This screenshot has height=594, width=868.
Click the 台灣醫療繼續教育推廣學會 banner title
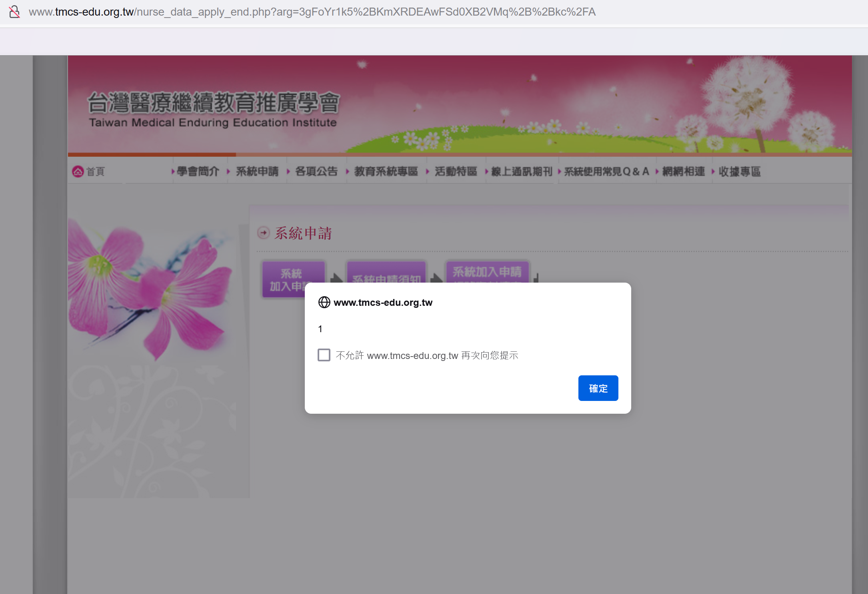tap(214, 102)
